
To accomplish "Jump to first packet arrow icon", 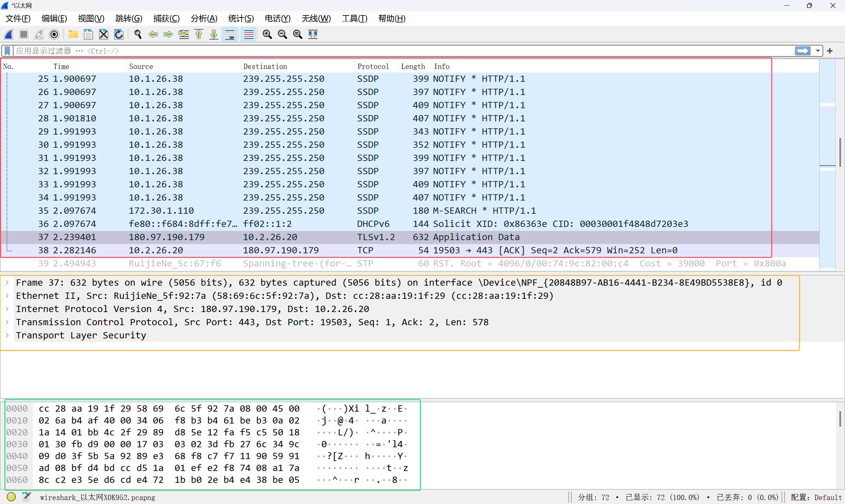I will point(199,34).
